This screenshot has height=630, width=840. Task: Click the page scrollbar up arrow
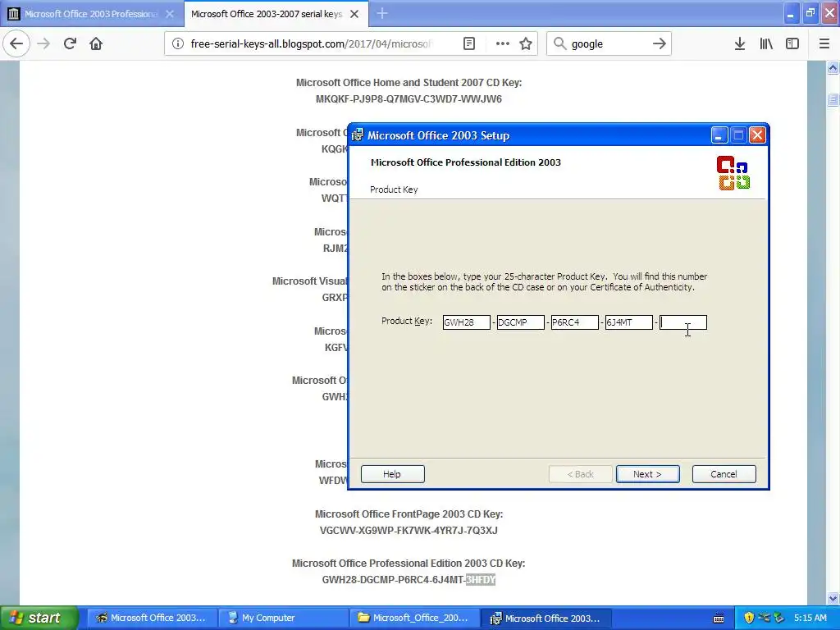click(833, 68)
